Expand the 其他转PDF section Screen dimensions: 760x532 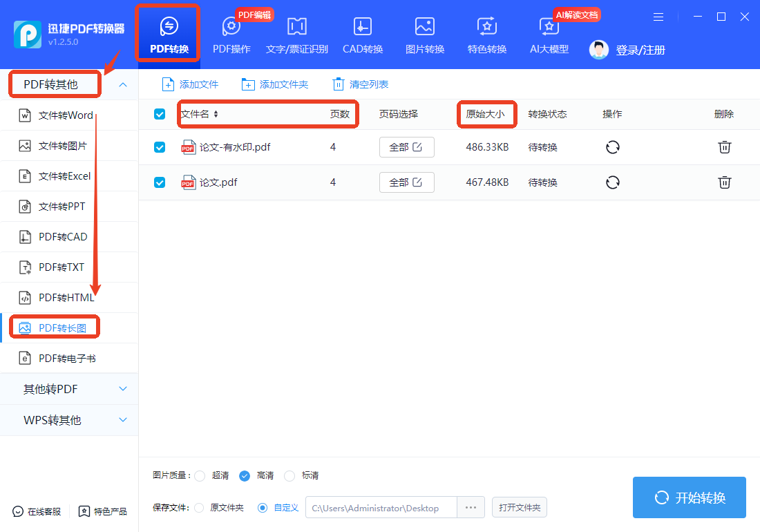(69, 389)
